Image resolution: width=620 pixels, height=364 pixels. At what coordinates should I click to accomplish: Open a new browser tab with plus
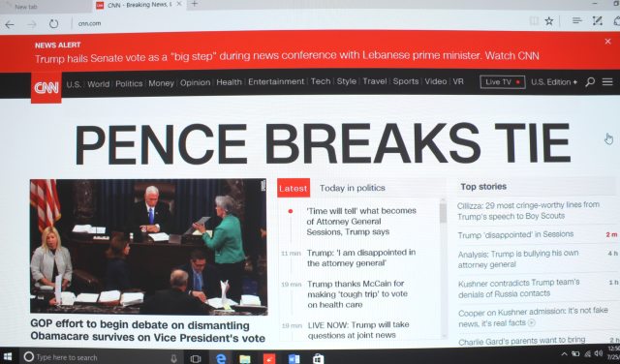coord(194,4)
